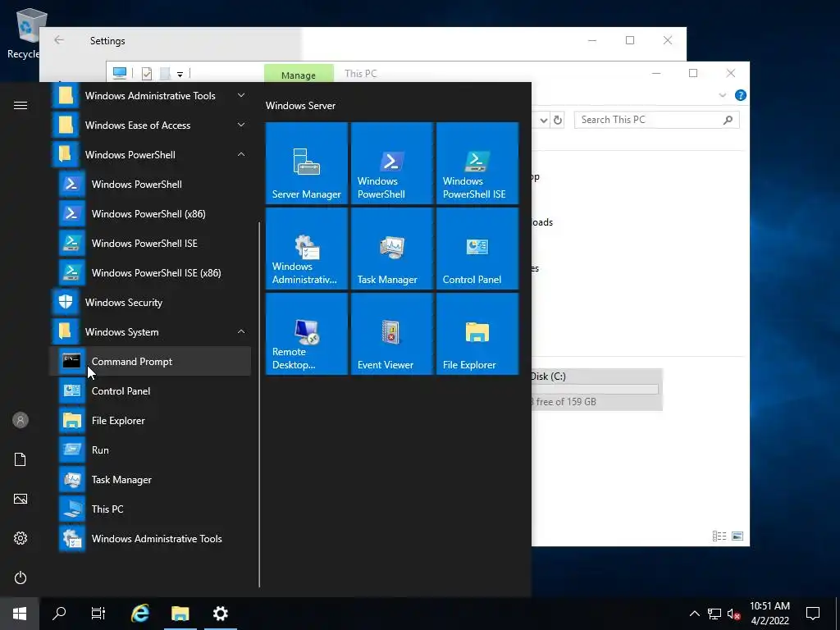840x630 pixels.
Task: Click the Windows Server group header
Action: [x=300, y=106]
